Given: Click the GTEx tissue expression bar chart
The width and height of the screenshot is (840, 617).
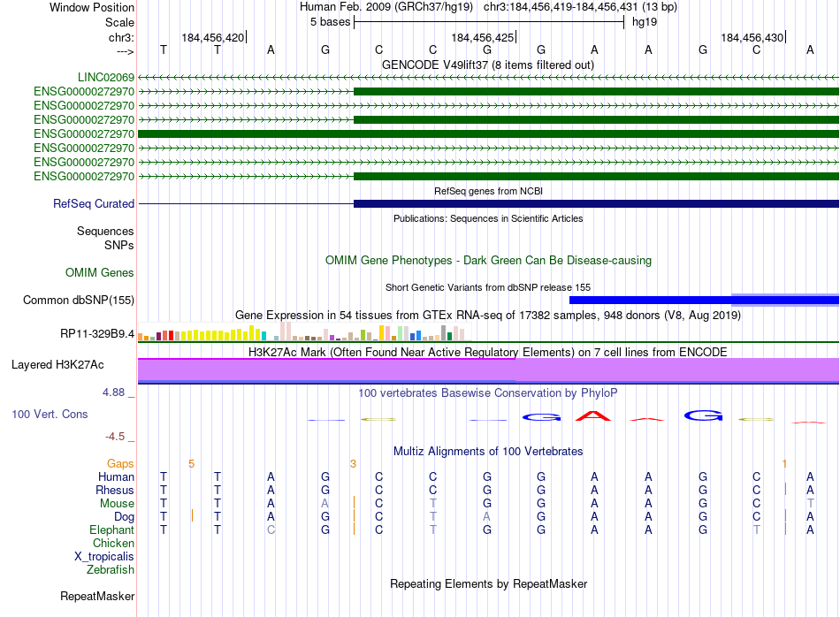Looking at the screenshot, I should [x=304, y=331].
